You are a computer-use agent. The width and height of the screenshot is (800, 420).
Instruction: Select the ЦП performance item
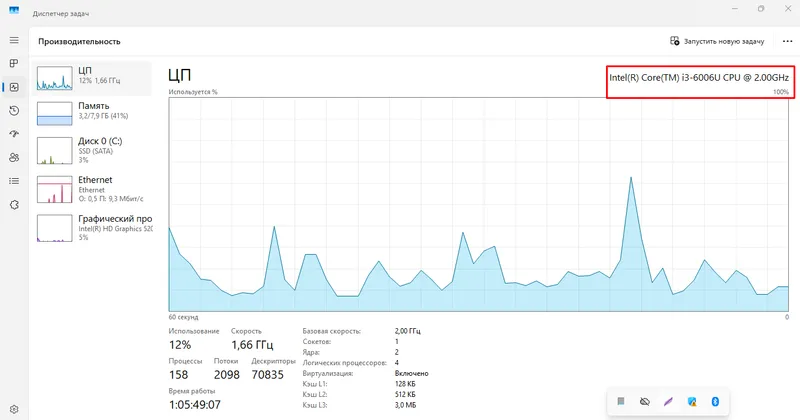click(x=92, y=79)
